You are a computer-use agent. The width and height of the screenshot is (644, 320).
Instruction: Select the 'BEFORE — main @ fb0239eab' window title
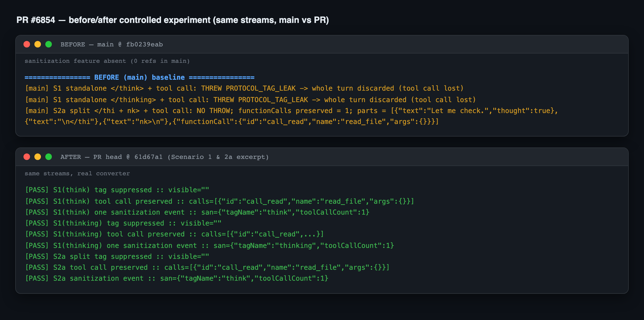pos(112,44)
